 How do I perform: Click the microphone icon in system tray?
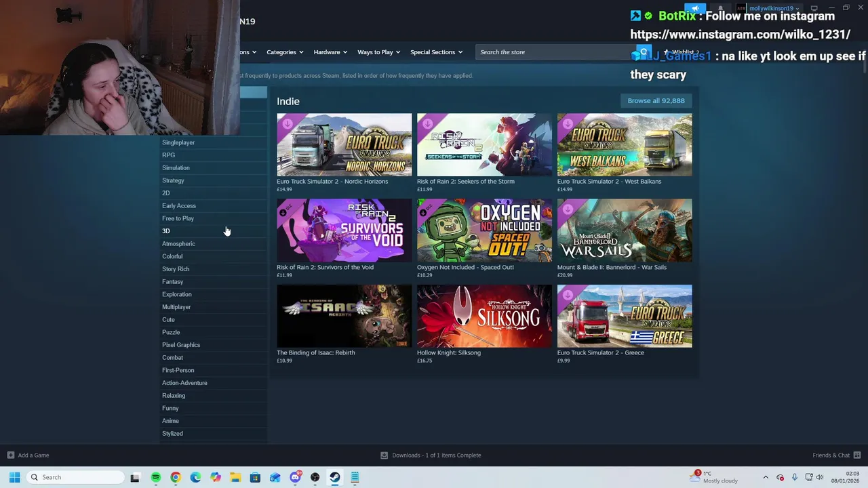click(x=795, y=477)
